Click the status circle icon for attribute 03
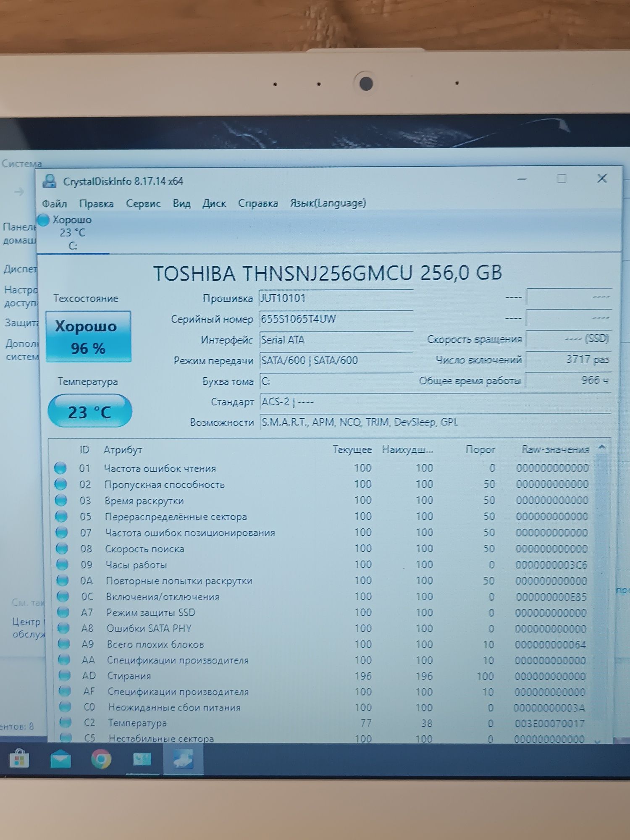The image size is (630, 840). (61, 500)
